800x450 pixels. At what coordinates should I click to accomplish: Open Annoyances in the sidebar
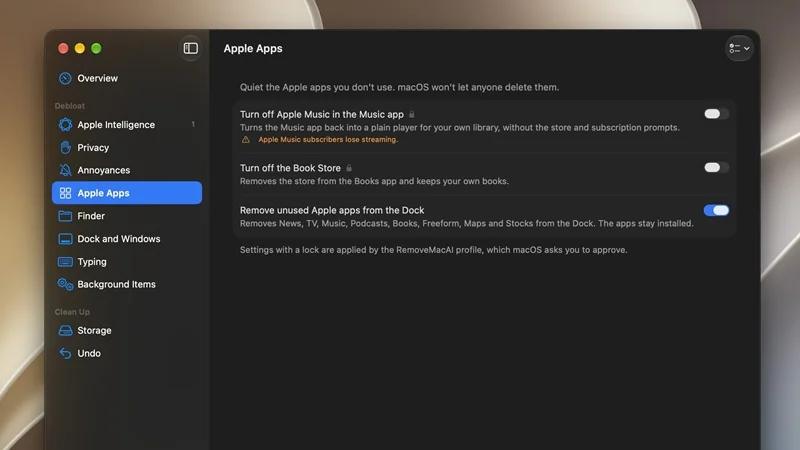[x=127, y=170]
